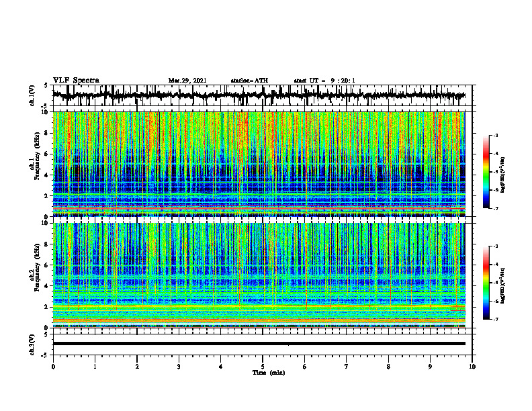This screenshot has width=532, height=411.
Task: Click time axis tick label "6"
Action: tap(305, 367)
